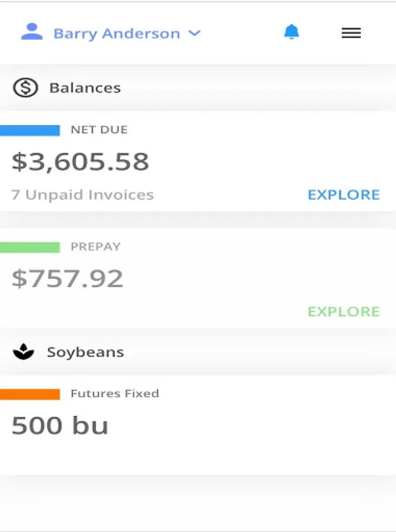The image size is (396, 532).
Task: Select the Barry Anderson account name
Action: click(116, 34)
